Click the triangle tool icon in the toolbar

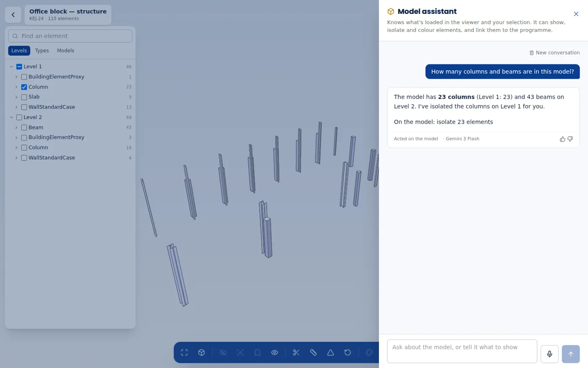[331, 352]
